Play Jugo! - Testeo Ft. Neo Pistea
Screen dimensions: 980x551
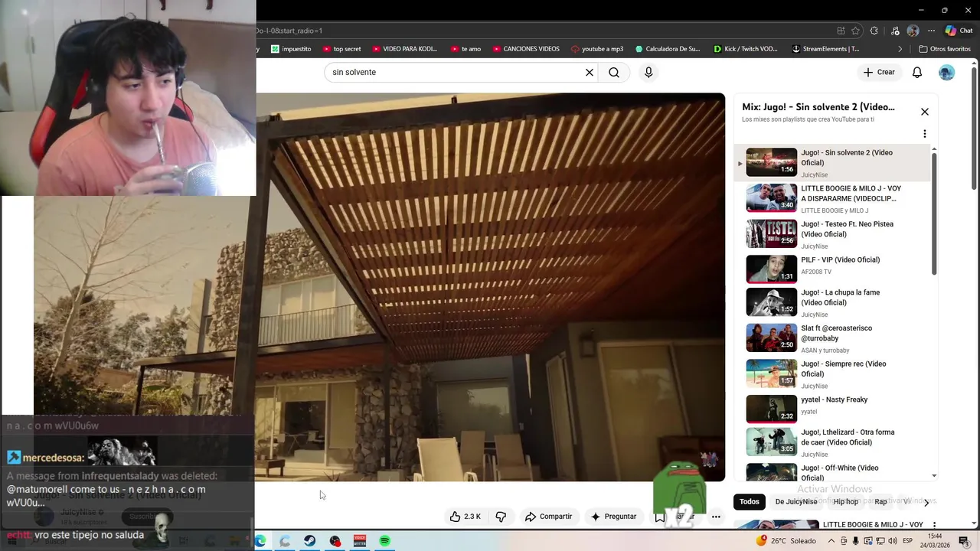click(x=834, y=234)
